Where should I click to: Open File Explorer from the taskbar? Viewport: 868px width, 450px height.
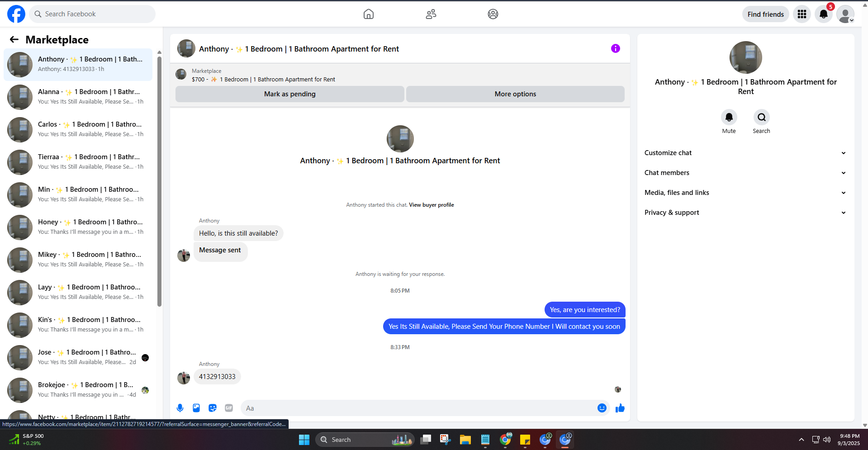pyautogui.click(x=465, y=440)
